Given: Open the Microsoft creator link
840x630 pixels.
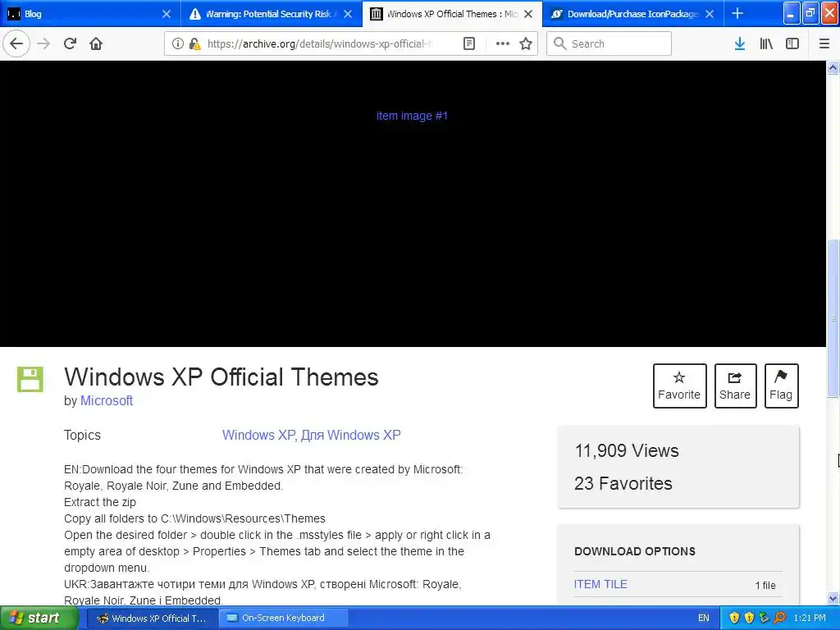Looking at the screenshot, I should [107, 400].
